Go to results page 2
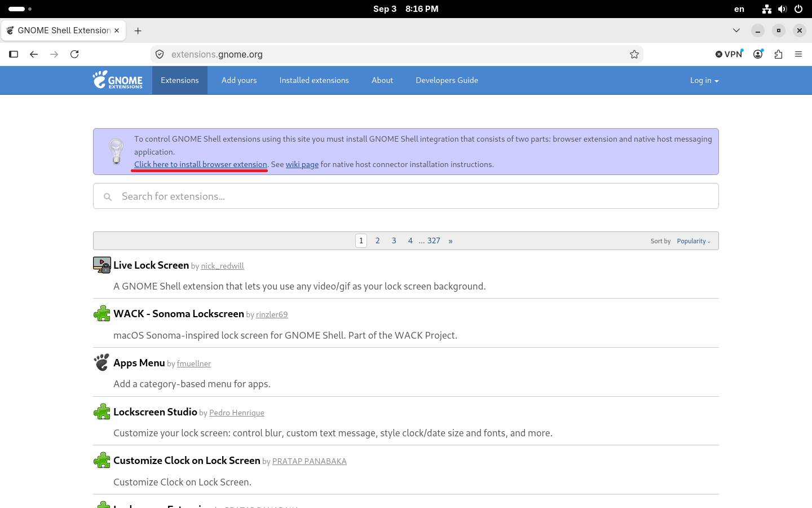Image resolution: width=812 pixels, height=508 pixels. (x=378, y=240)
